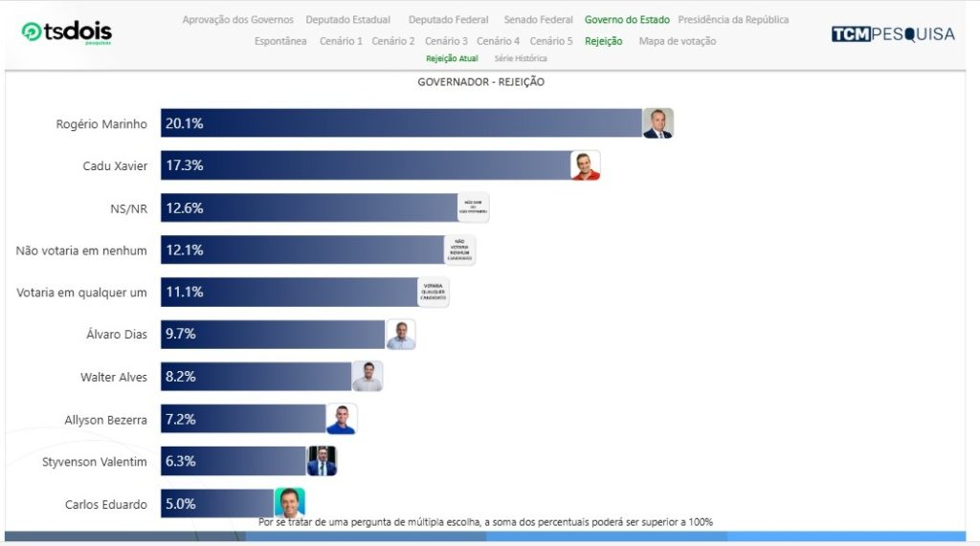Image resolution: width=980 pixels, height=546 pixels.
Task: Open Mapa de votação view
Action: pos(677,41)
